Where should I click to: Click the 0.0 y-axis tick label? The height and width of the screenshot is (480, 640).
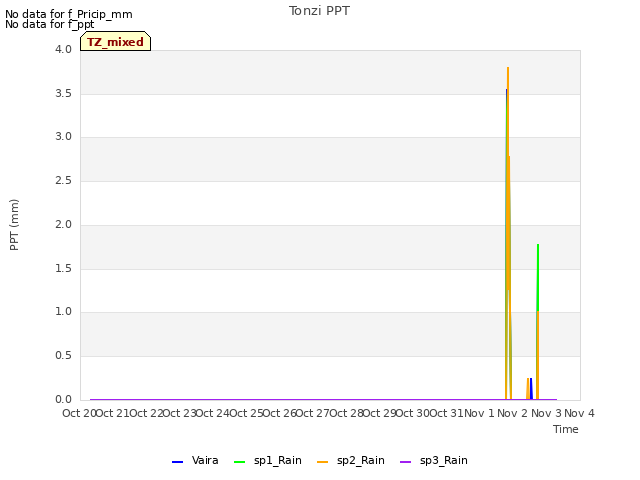coord(63,399)
